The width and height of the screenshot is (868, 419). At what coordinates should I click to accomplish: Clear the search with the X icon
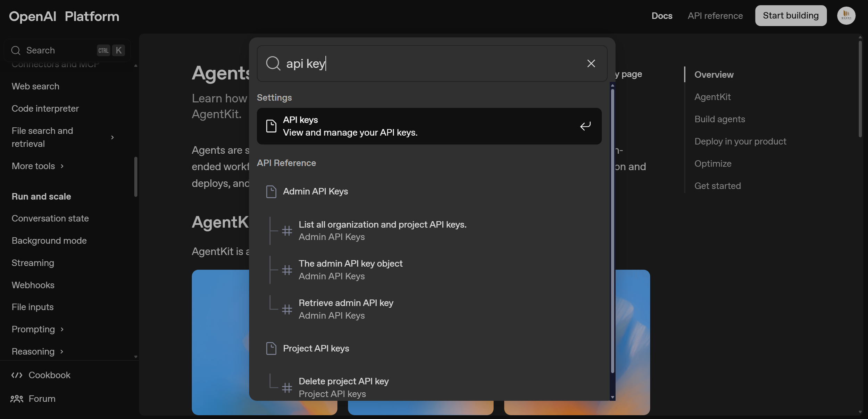coord(591,63)
